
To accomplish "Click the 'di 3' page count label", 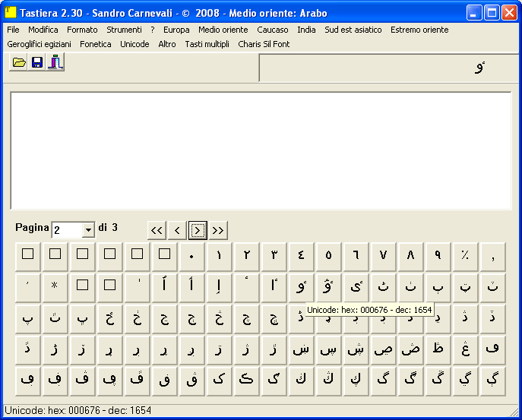I will coord(108,228).
